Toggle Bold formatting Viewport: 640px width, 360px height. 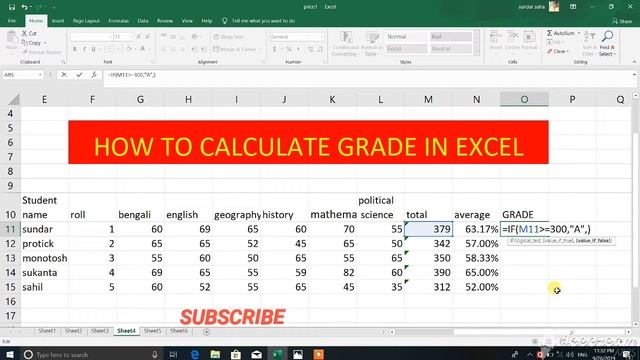[75, 49]
